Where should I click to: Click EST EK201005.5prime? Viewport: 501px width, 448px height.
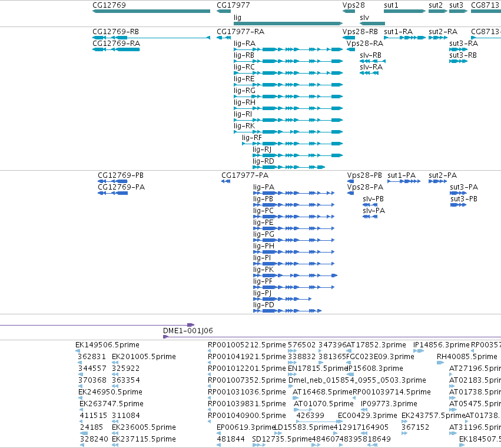(144, 357)
